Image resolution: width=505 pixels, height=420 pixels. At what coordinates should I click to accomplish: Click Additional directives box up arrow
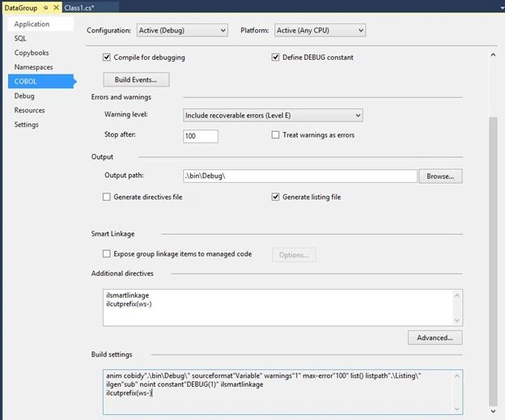tap(456, 295)
